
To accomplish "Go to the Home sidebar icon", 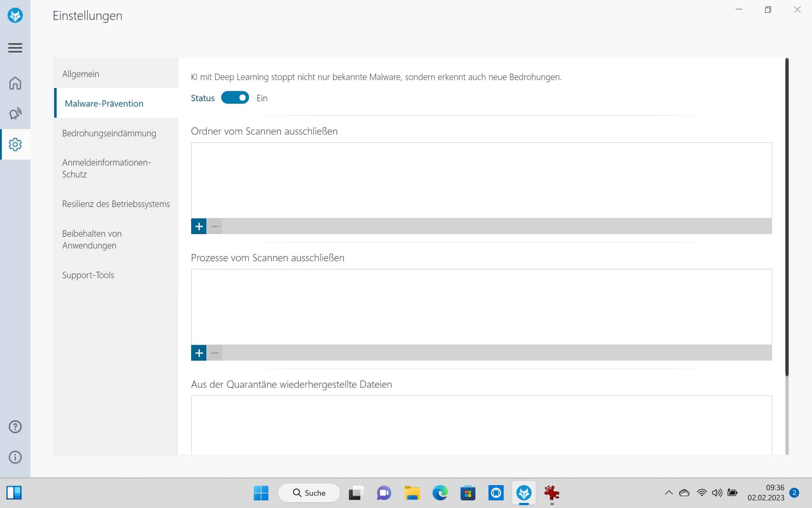I will click(15, 83).
